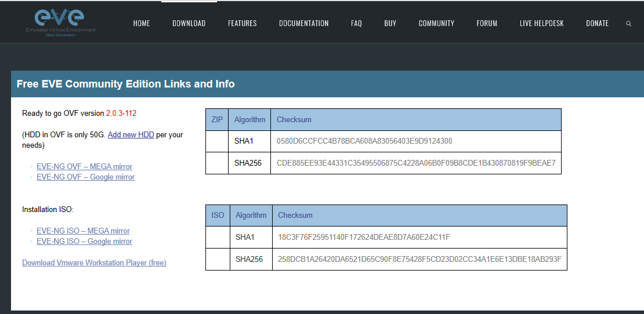
Task: Click the Installation ISO label
Action: coord(48,210)
